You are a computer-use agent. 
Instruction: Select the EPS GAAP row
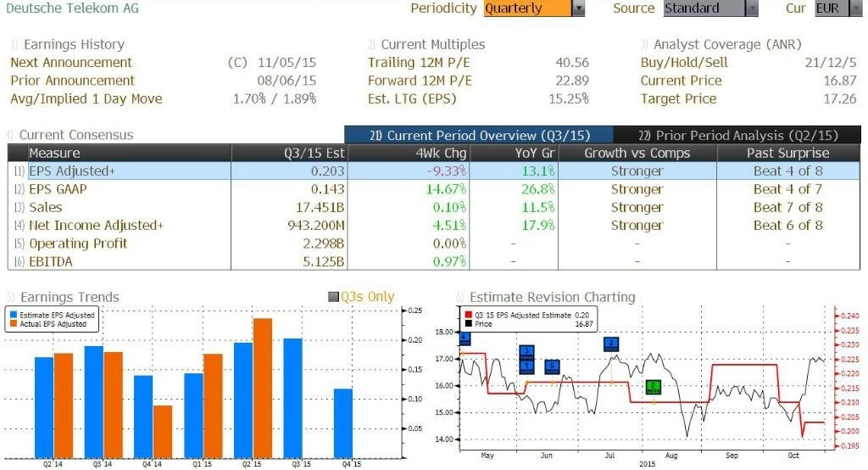434,189
